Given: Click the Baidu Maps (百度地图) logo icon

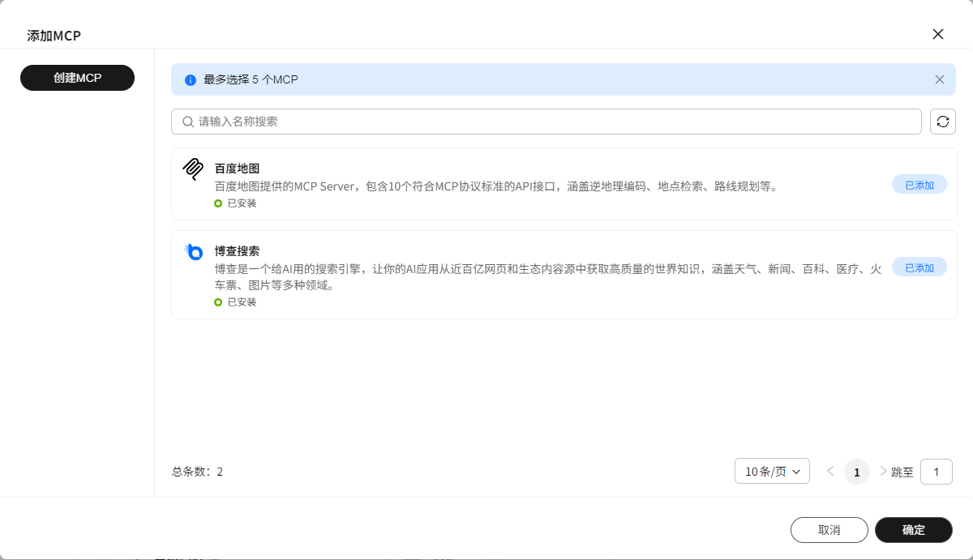Looking at the screenshot, I should tap(193, 169).
